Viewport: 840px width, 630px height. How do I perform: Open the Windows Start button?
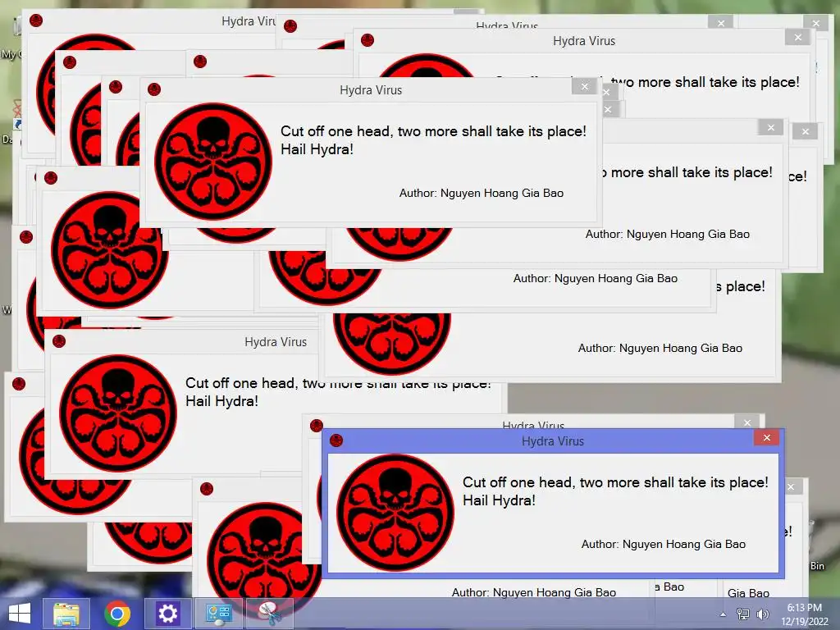[x=20, y=614]
